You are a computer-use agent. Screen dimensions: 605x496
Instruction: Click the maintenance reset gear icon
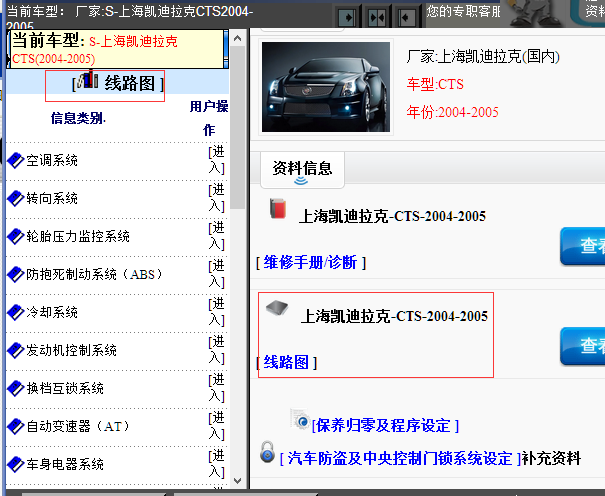pyautogui.click(x=300, y=419)
